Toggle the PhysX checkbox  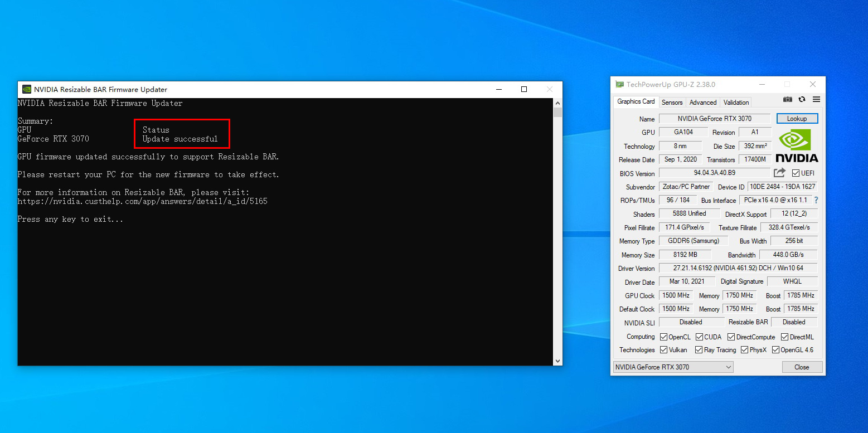pyautogui.click(x=744, y=350)
